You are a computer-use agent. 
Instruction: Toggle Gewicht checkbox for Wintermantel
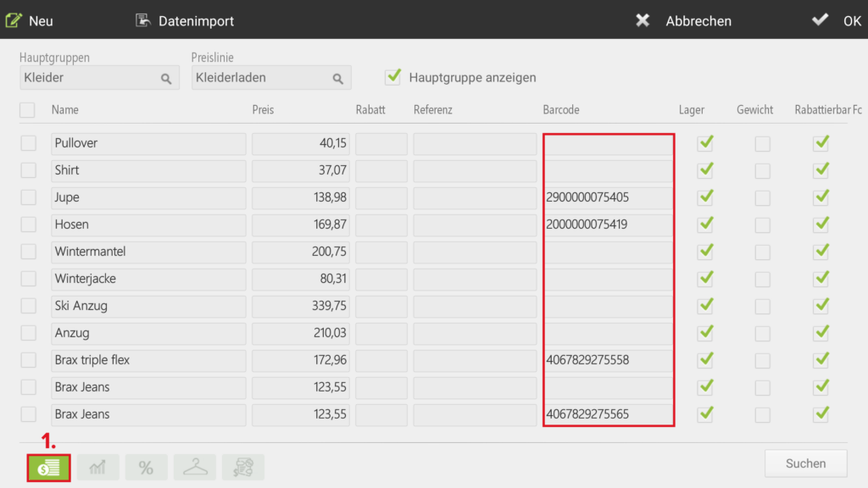[x=762, y=252]
